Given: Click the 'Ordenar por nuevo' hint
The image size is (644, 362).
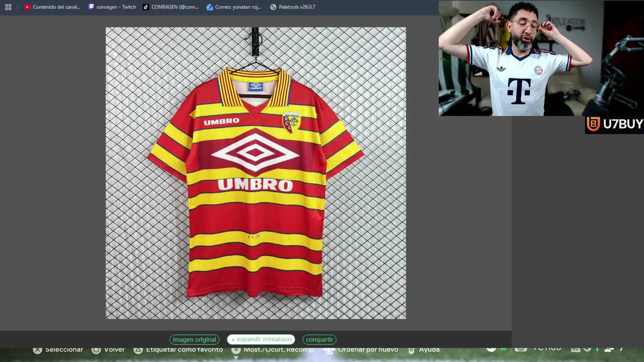Looking at the screenshot, I should click(362, 349).
